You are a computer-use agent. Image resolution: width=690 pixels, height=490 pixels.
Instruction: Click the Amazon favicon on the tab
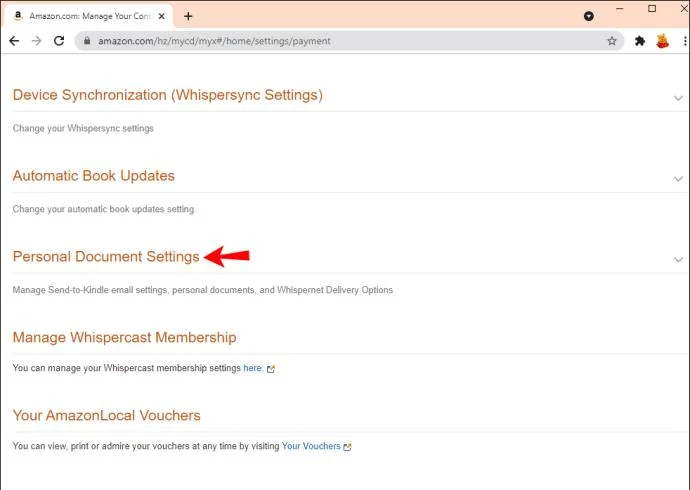pos(18,16)
